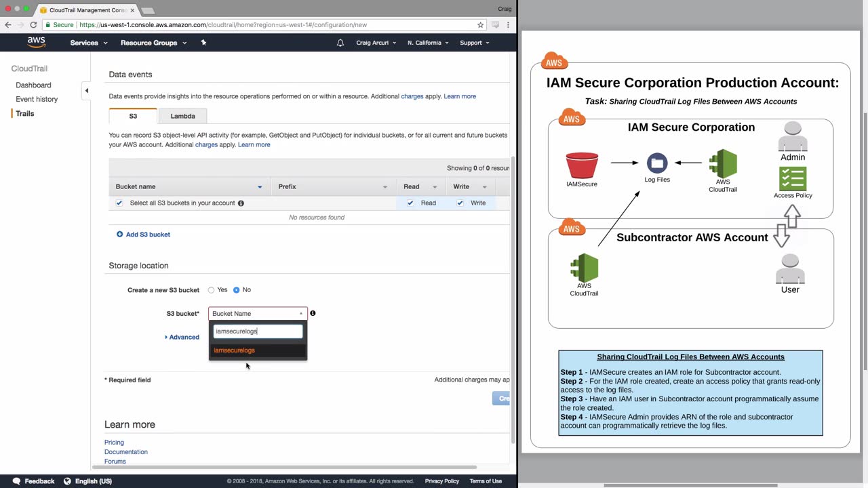Click the browser forward arrow

click(20, 25)
